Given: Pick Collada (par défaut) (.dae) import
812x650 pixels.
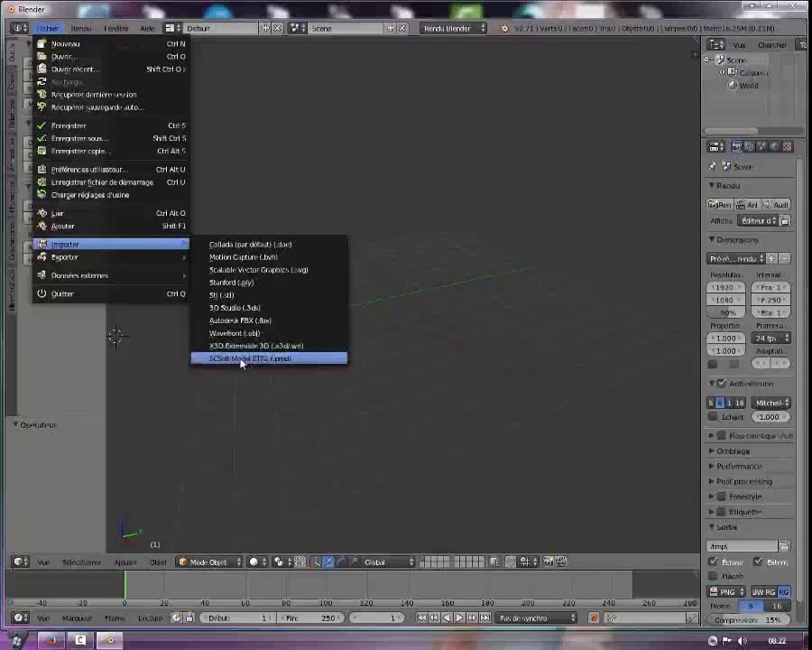Looking at the screenshot, I should coord(269,244).
